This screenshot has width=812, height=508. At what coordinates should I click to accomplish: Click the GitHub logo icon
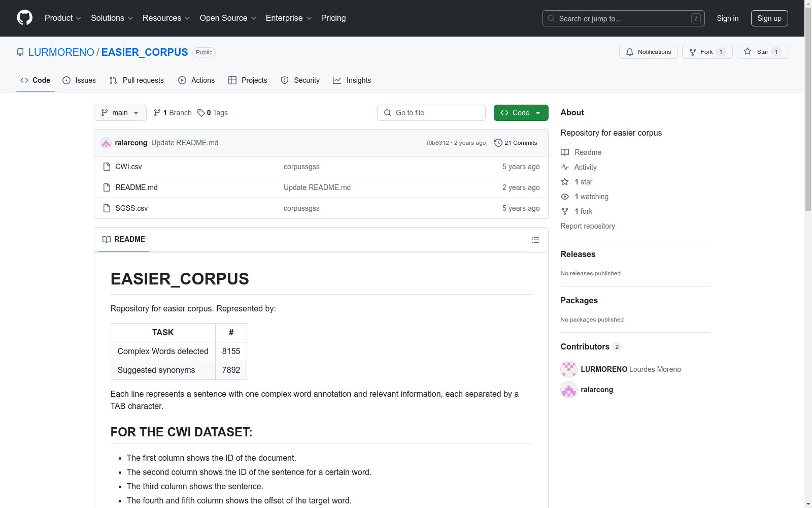[24, 18]
